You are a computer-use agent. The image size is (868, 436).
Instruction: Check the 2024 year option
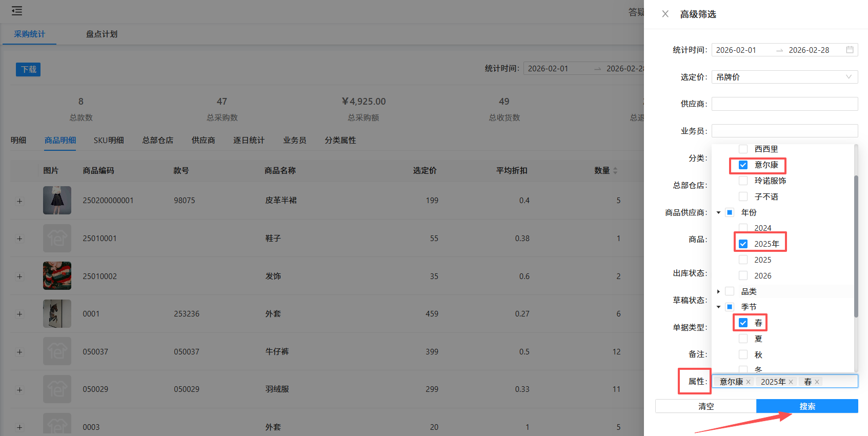coord(743,228)
